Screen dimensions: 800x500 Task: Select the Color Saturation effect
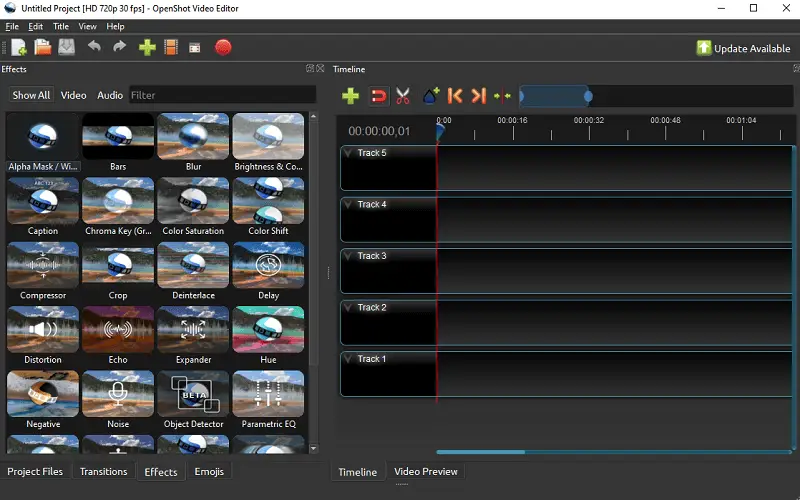[x=193, y=207]
